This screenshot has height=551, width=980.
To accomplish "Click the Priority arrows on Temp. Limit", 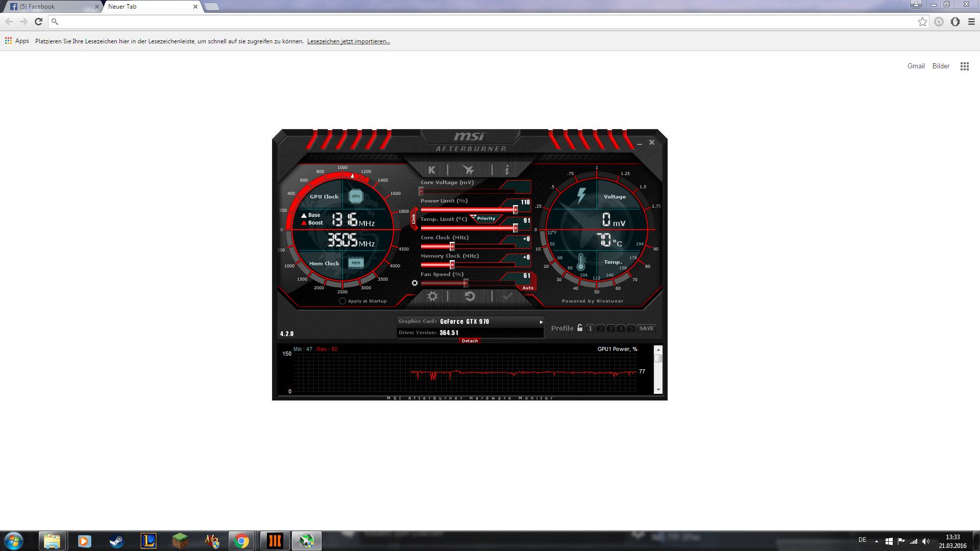I will click(474, 217).
